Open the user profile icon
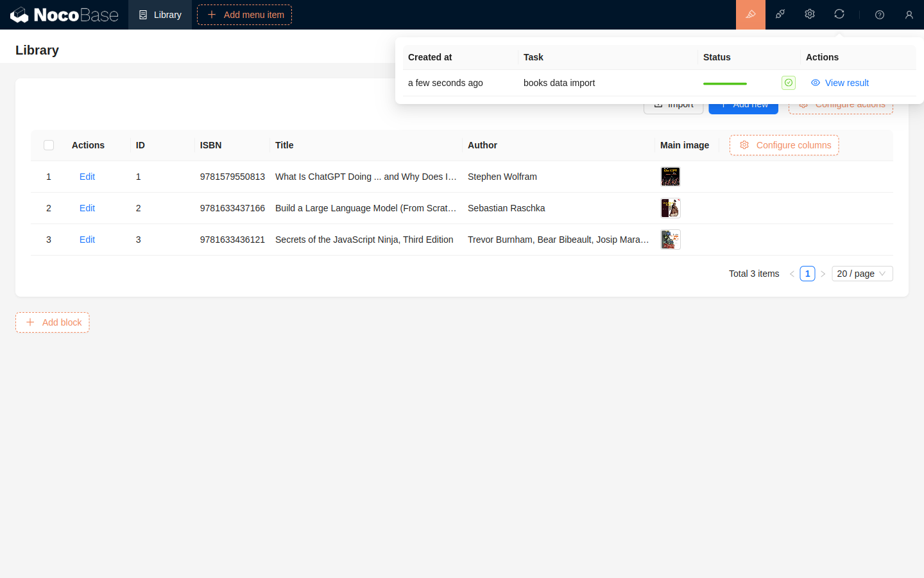The height and width of the screenshot is (578, 924). 909,15
